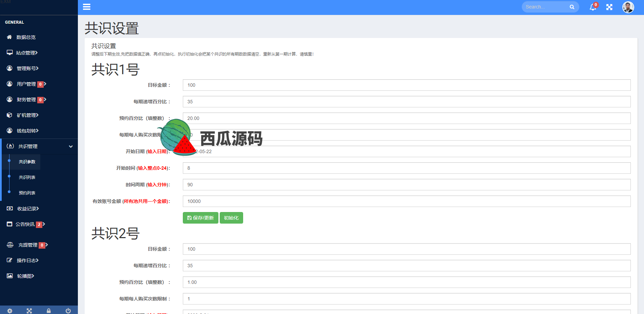Click balance scale icon beside 充提管理

click(10, 245)
